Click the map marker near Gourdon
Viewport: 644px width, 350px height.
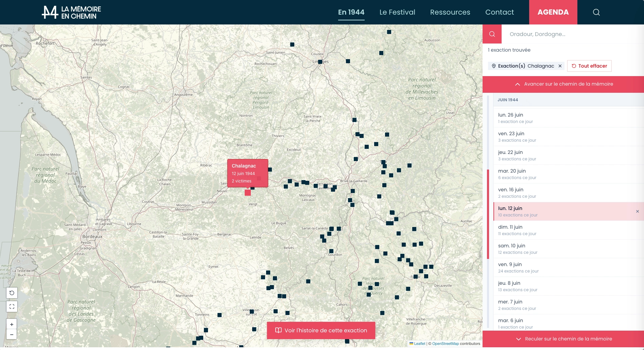click(x=331, y=251)
